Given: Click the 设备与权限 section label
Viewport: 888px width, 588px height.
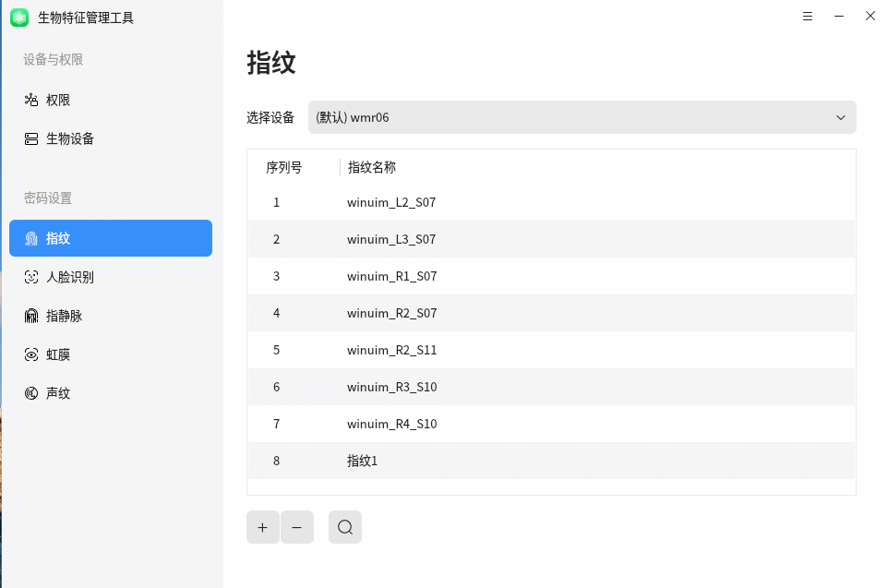Looking at the screenshot, I should (x=54, y=59).
